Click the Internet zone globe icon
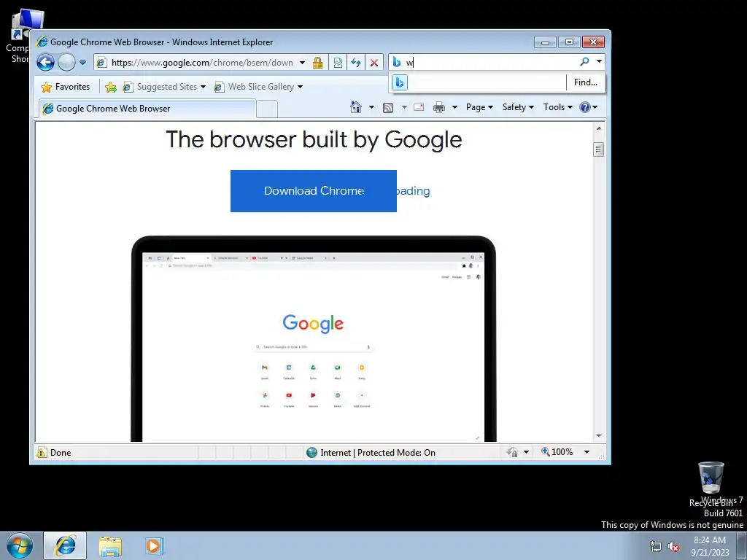This screenshot has height=560, width=747. tap(311, 452)
